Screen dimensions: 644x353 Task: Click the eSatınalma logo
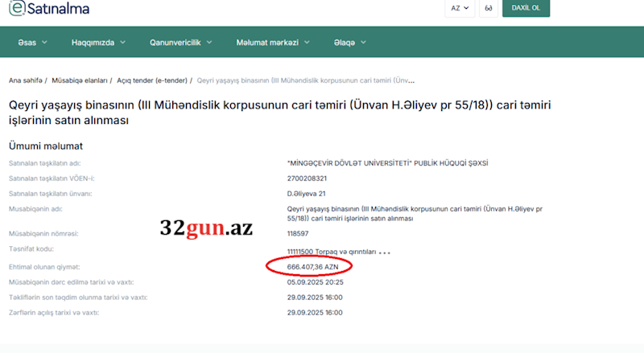[49, 8]
